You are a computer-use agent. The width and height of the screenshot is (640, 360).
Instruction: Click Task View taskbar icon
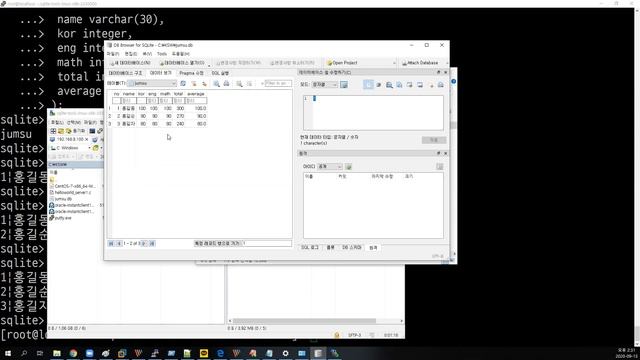click(40, 353)
